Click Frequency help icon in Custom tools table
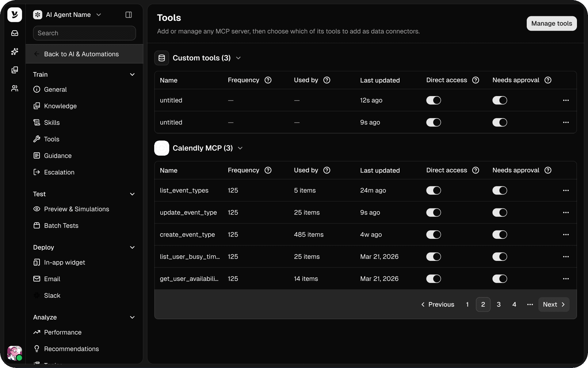588x368 pixels. pos(268,80)
